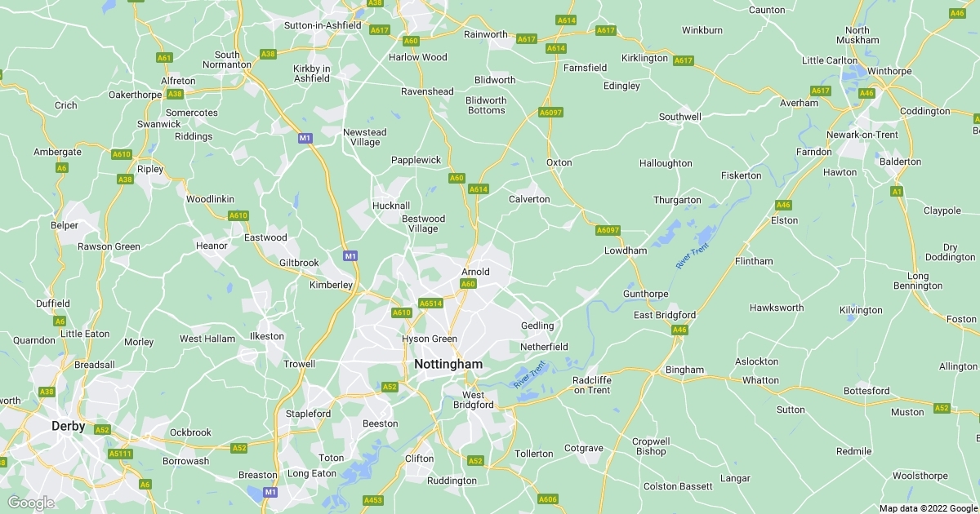Select the Southwell place label
Viewport: 980px width, 514px height.
(x=680, y=117)
